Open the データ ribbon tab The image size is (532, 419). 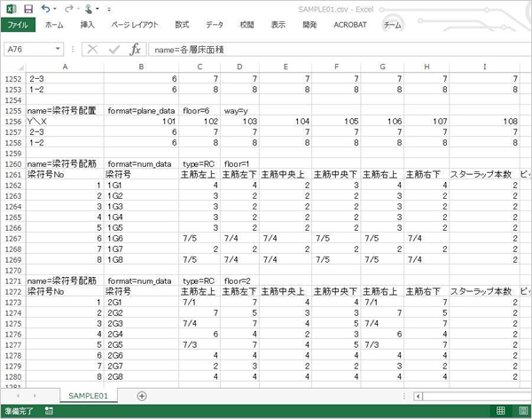215,25
